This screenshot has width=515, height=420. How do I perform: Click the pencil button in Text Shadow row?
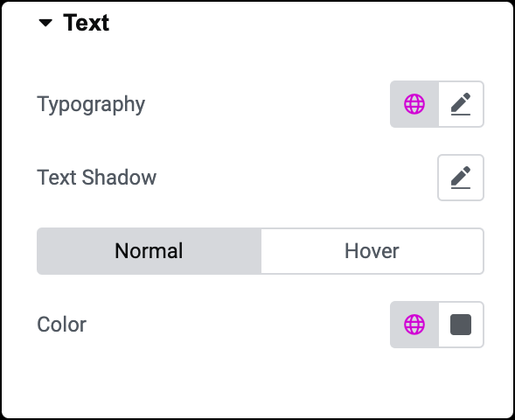[x=461, y=178]
